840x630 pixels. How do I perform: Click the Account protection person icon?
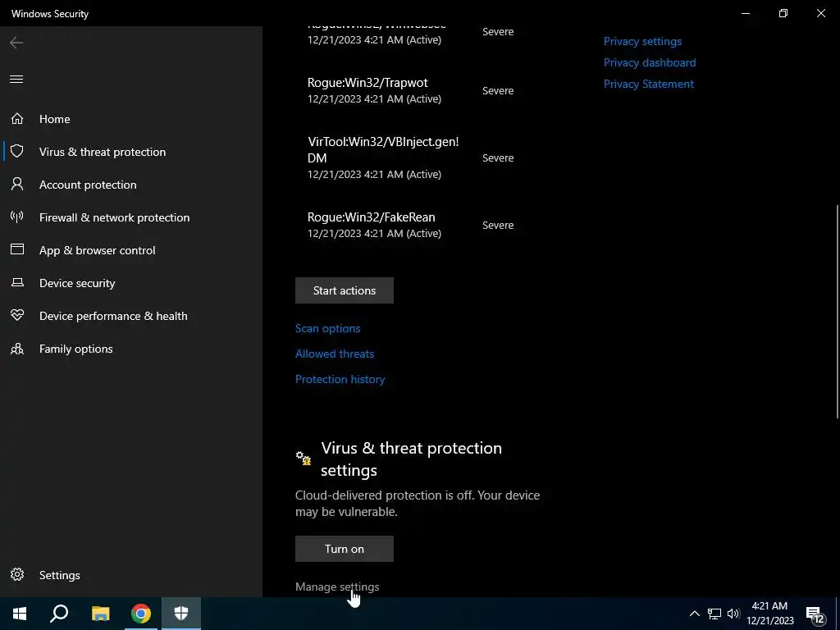[x=17, y=185]
